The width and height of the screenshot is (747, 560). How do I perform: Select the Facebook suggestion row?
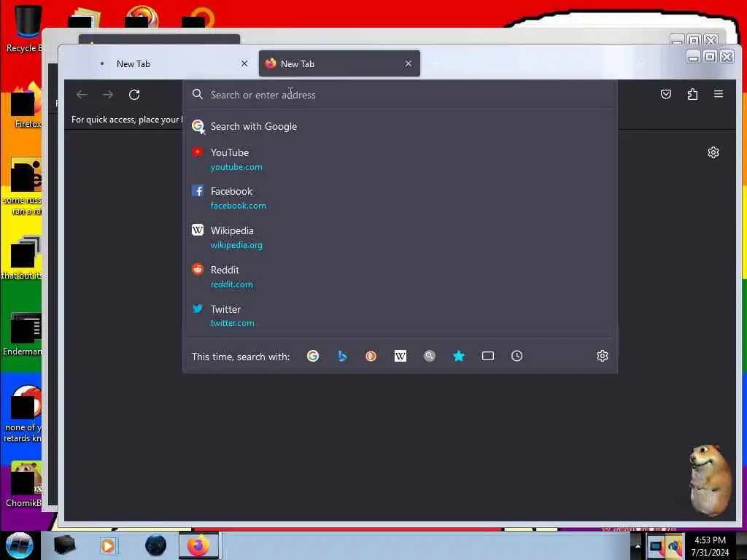click(x=400, y=198)
